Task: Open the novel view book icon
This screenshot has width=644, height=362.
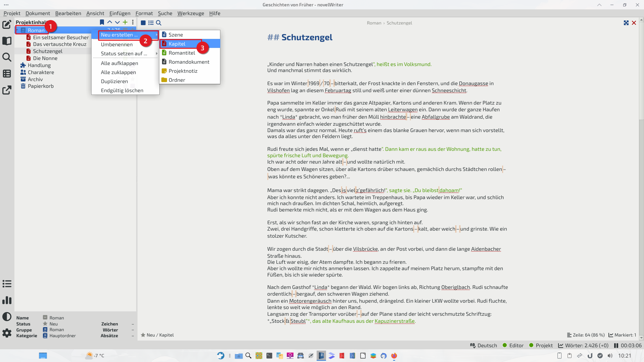Action: click(x=7, y=41)
